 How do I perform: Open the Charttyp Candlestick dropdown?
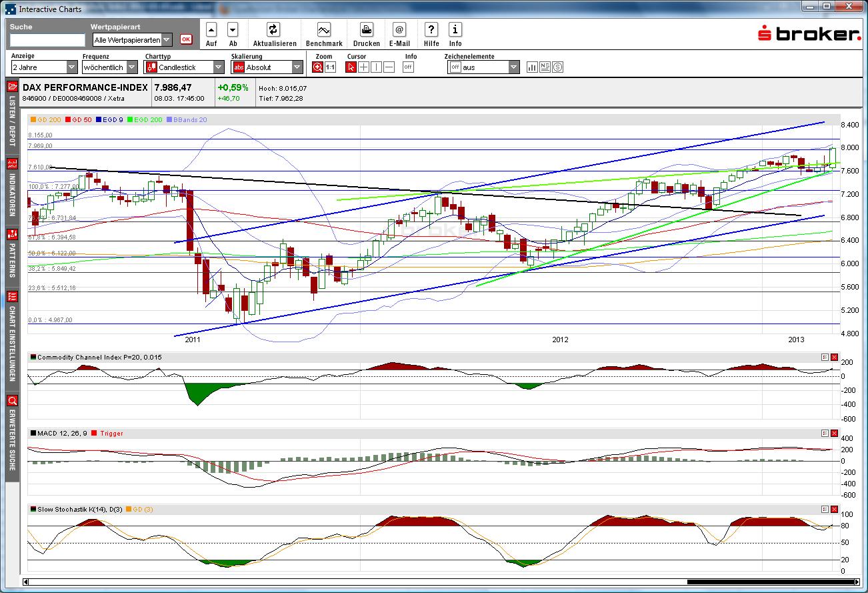[x=185, y=67]
